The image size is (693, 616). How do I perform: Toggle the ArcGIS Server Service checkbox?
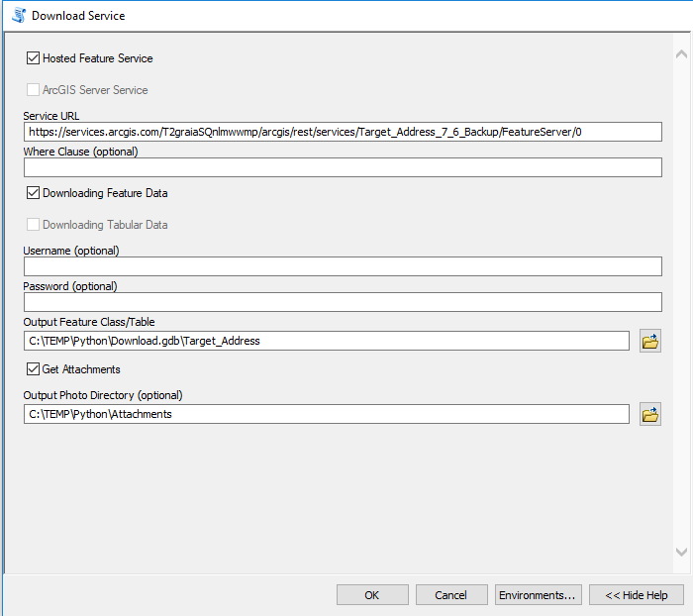[34, 90]
